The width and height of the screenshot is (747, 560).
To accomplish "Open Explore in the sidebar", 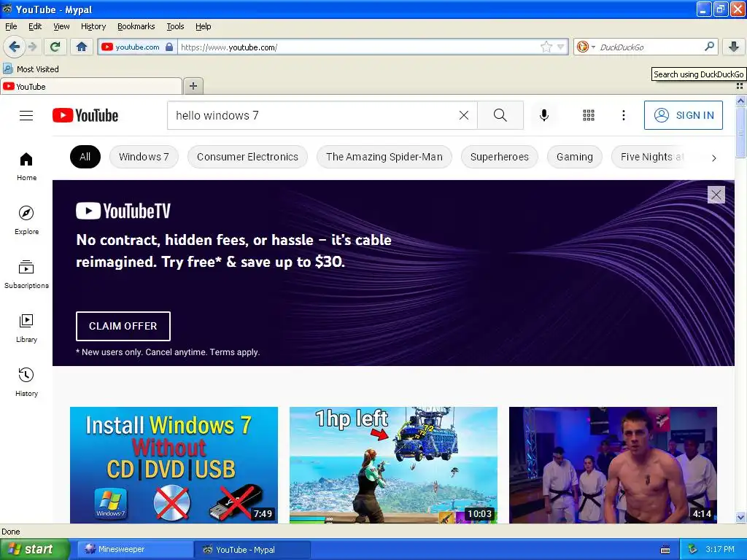I will (27, 220).
